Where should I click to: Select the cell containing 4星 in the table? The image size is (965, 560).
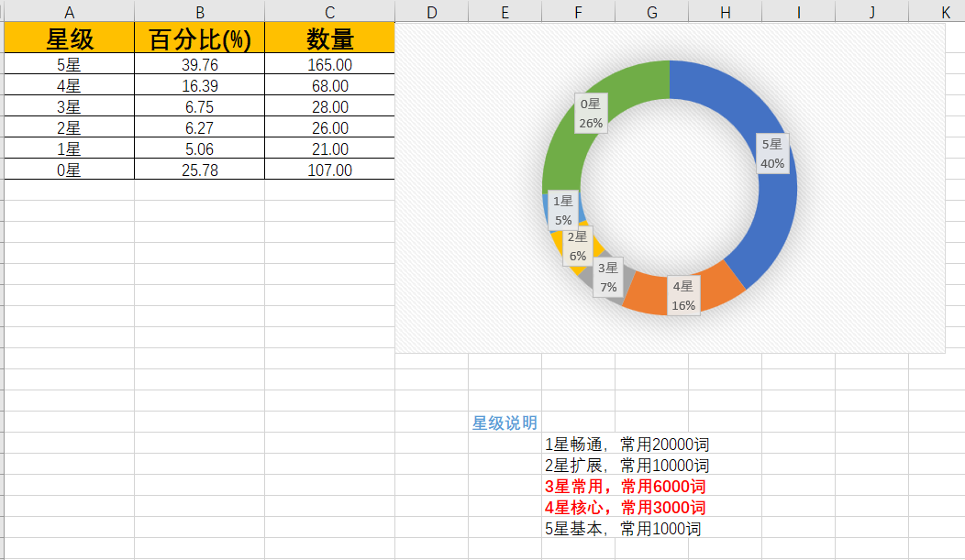click(x=69, y=85)
